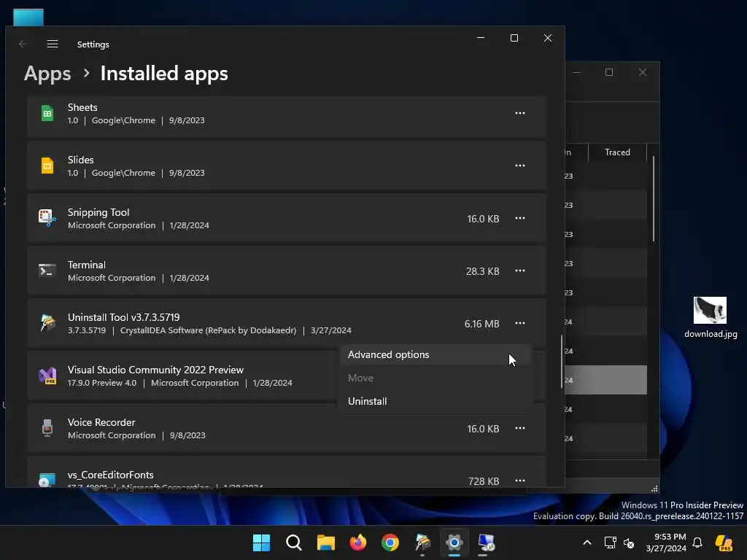
Task: Open more options for Sheets app
Action: tap(519, 113)
